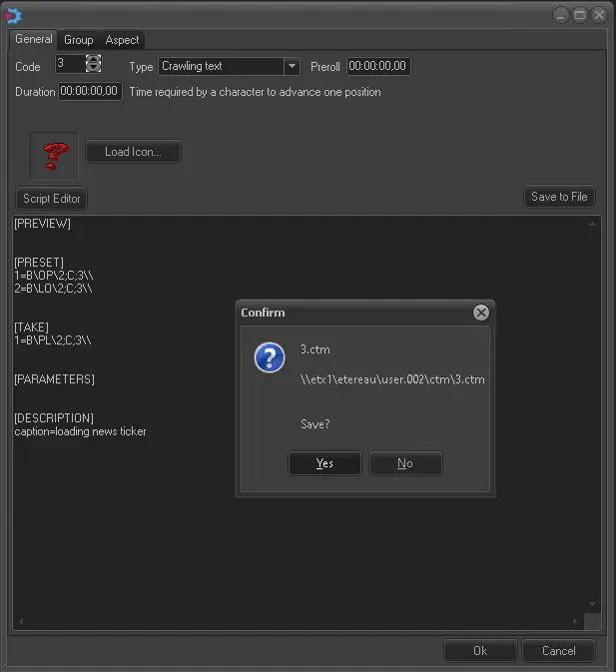
Task: Click the 1=B\OP\2;C;3\\ script line
Action: (54, 276)
